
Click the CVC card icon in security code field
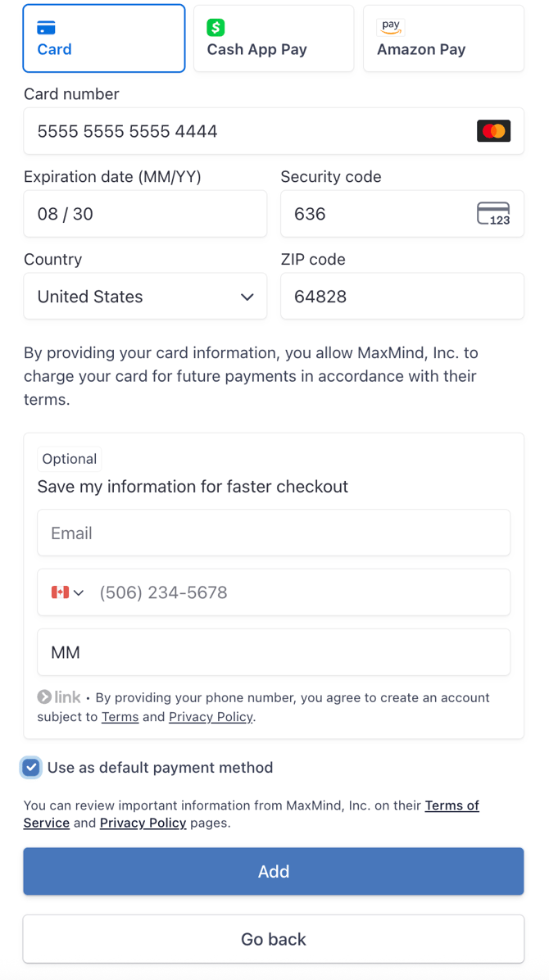coord(493,214)
